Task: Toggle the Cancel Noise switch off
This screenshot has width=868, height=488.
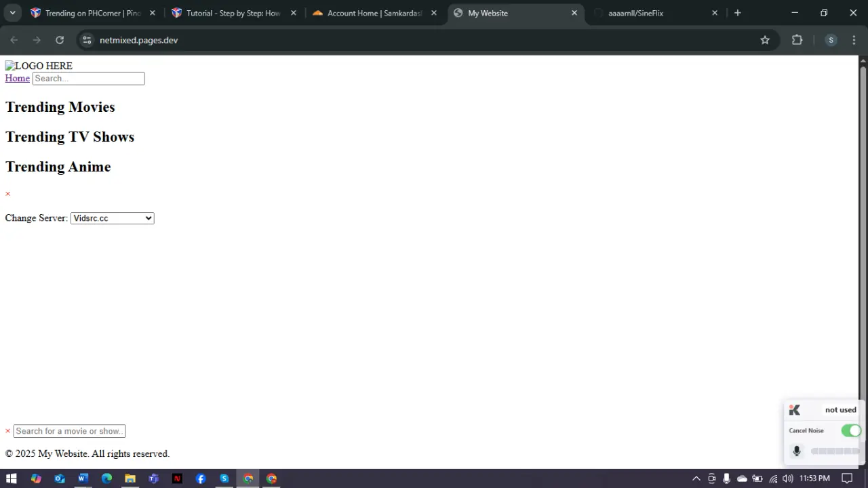Action: coord(851,430)
